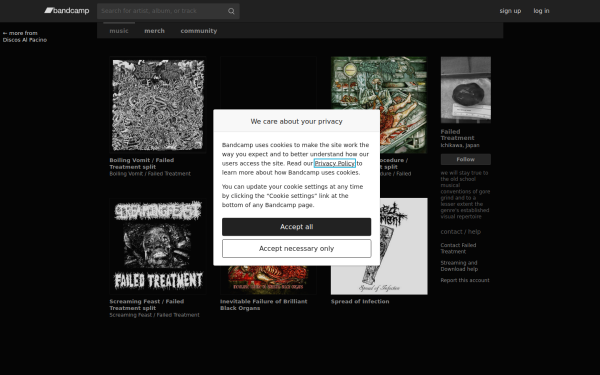The image size is (600, 375).
Task: Open Contact Failed Treatment link
Action: tap(458, 248)
